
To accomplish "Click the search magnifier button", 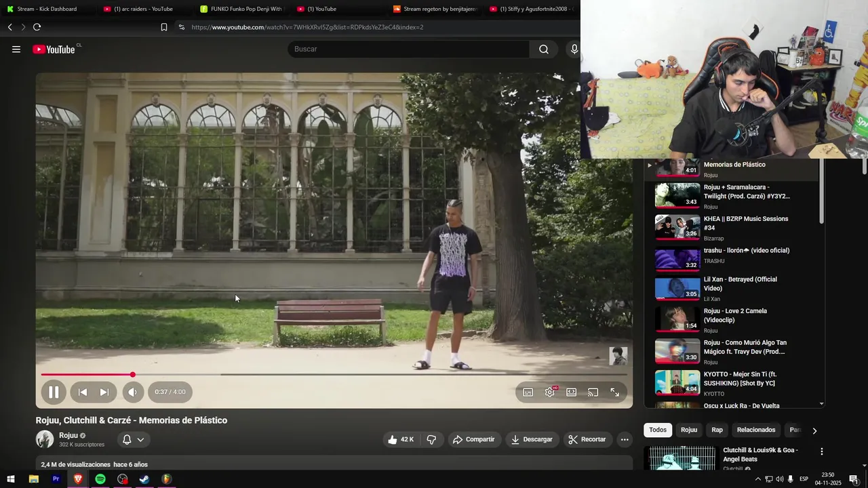I will (544, 49).
